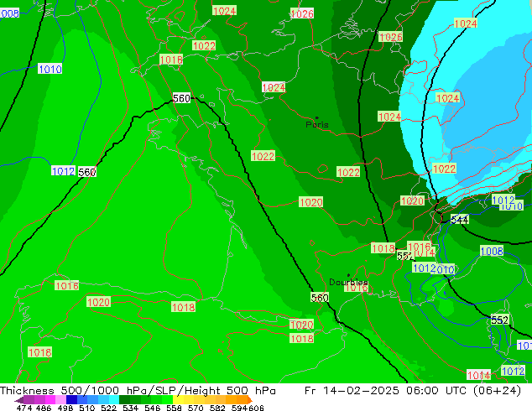Click legend value 522
This screenshot has width=532, height=411.
coord(108,408)
